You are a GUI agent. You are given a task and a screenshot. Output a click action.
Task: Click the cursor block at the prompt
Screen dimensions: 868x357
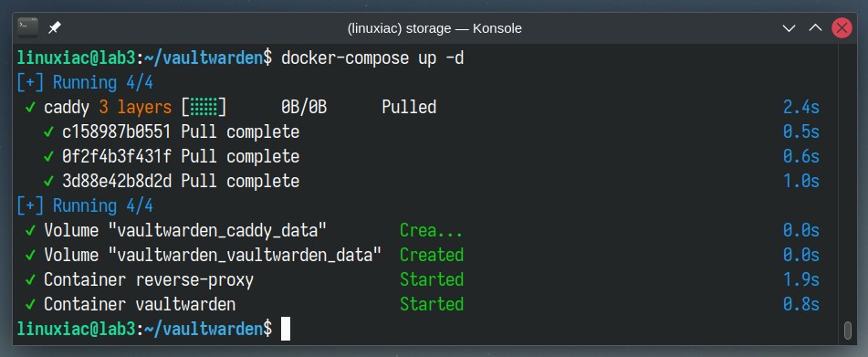tap(286, 329)
